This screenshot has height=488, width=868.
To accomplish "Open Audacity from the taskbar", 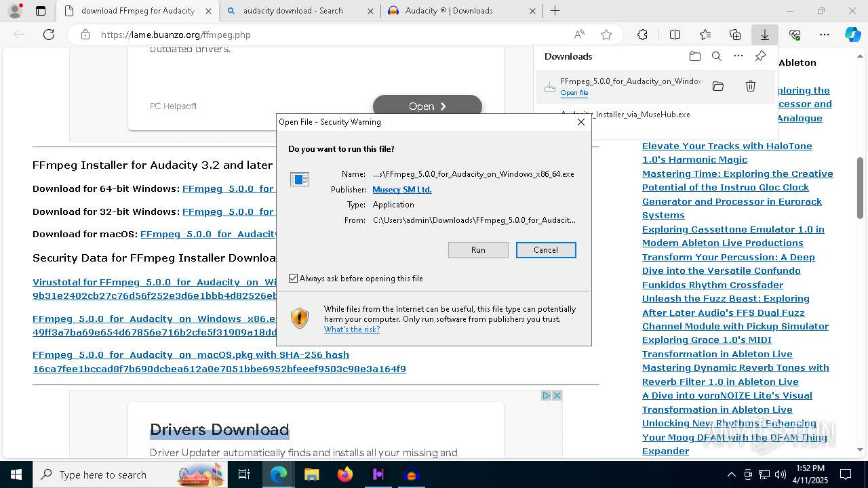I will tap(411, 474).
